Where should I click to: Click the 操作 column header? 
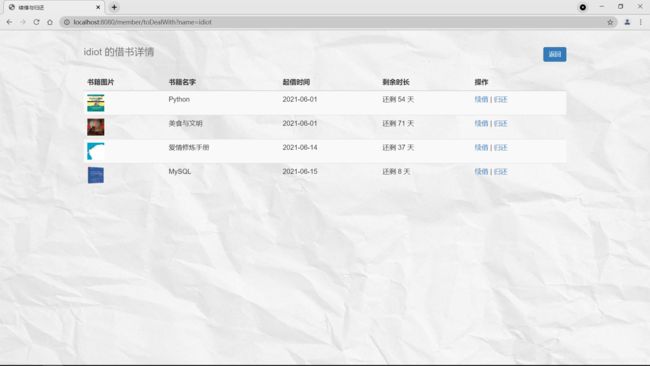point(481,82)
